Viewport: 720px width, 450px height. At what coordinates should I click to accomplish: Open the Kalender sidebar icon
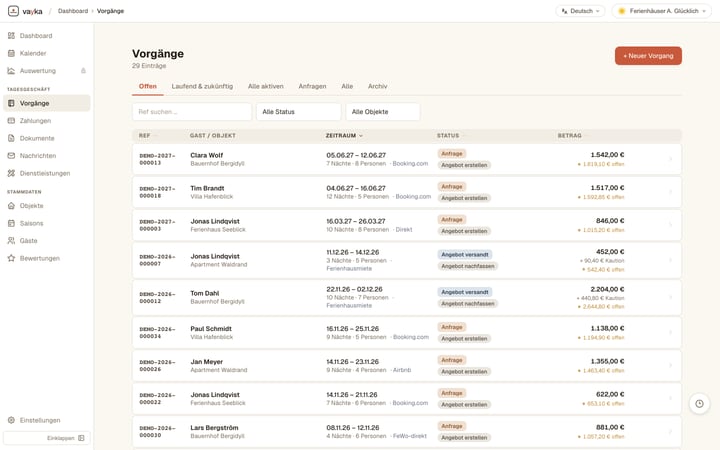pos(11,53)
